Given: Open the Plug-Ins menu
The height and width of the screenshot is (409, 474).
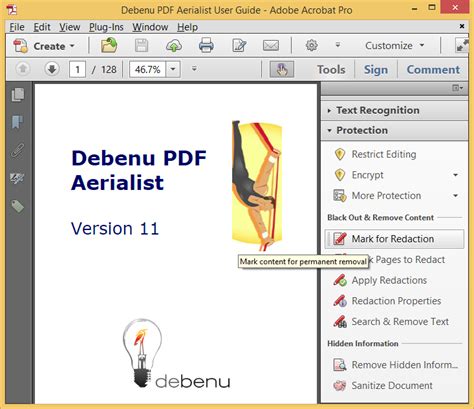Looking at the screenshot, I should (x=106, y=27).
